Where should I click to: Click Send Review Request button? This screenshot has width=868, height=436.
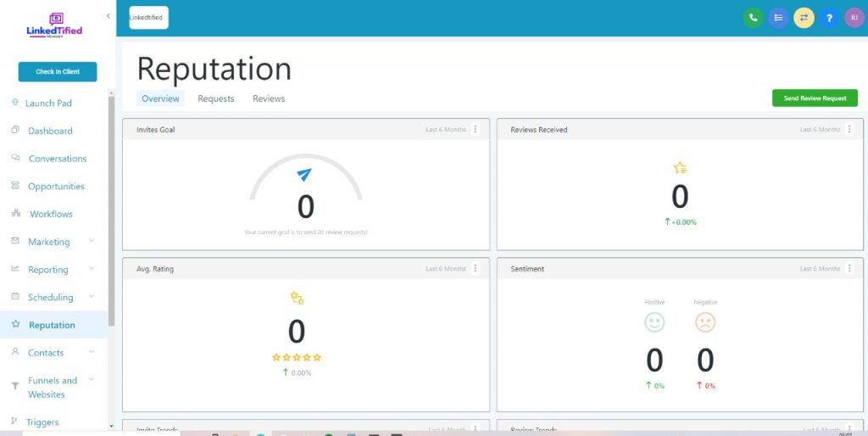[x=815, y=98]
